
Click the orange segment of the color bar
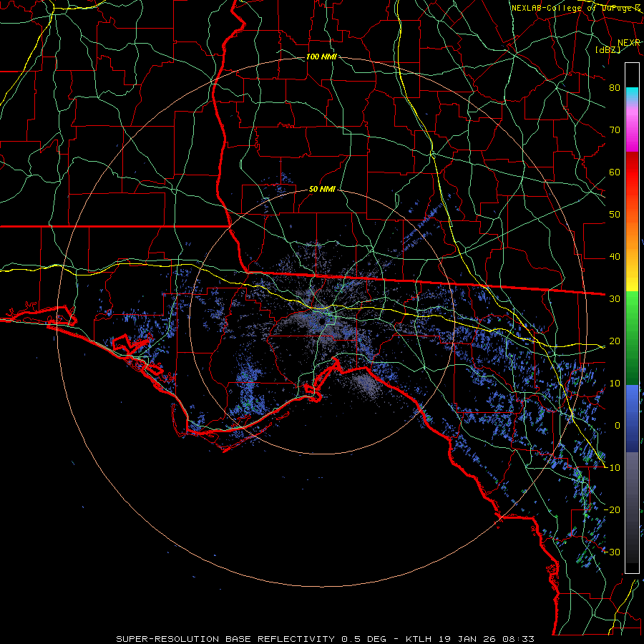632,234
